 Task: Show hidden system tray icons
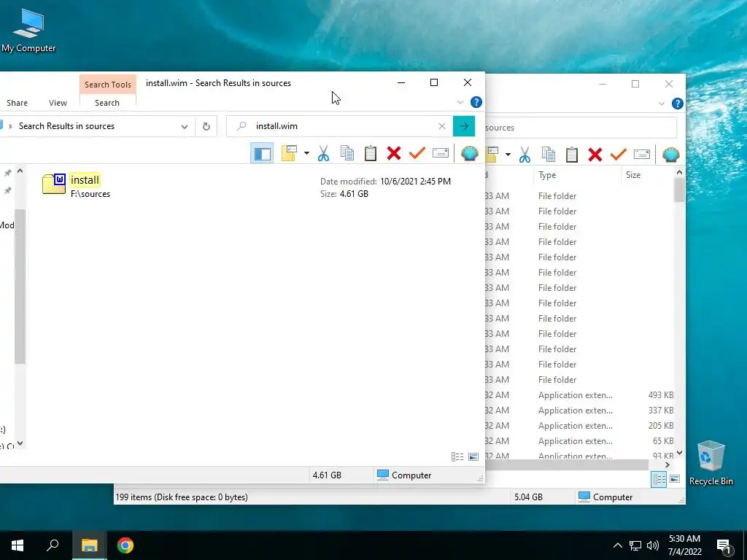pos(617,545)
